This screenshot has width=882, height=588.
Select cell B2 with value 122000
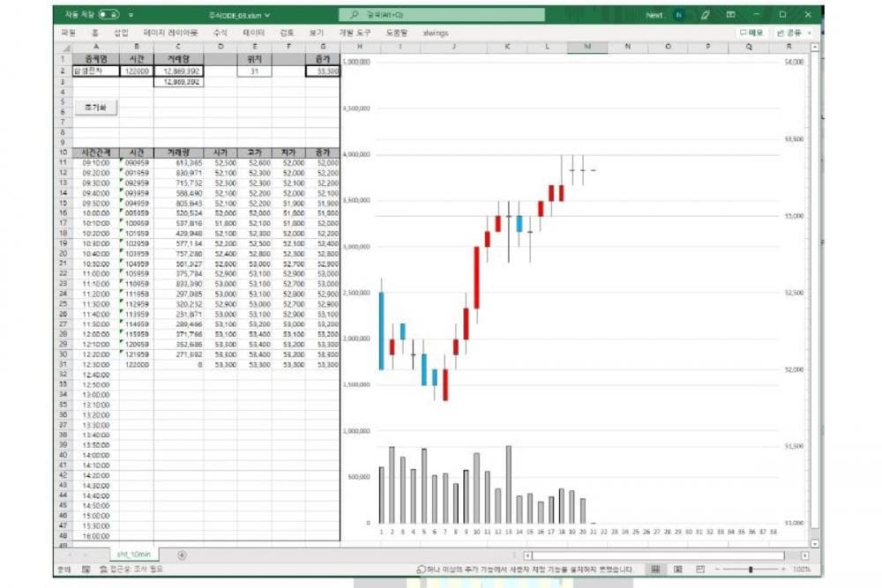pyautogui.click(x=137, y=71)
